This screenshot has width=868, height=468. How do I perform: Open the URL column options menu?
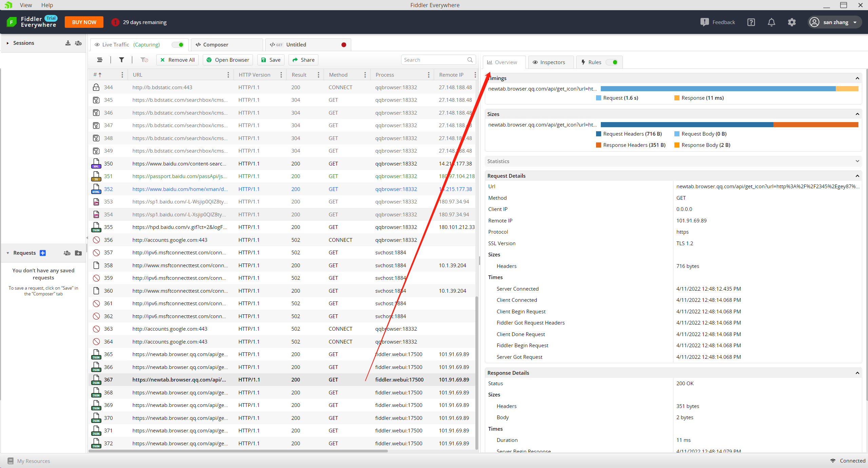pos(228,75)
